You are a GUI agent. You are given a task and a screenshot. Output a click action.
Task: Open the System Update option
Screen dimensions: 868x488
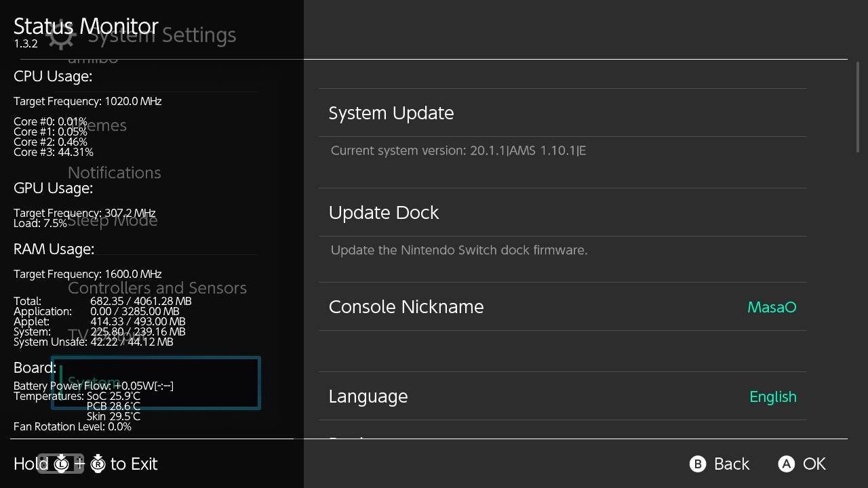click(x=562, y=113)
